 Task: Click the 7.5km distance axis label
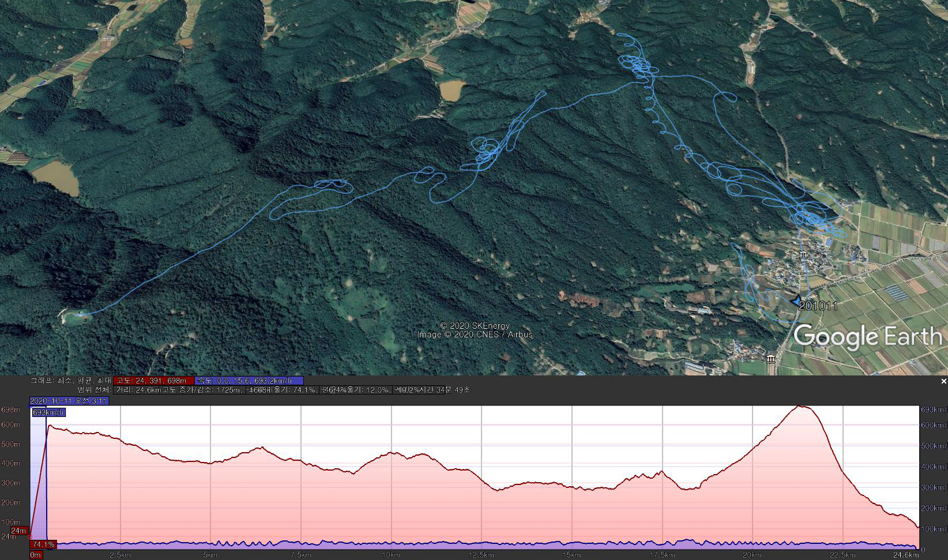click(x=301, y=555)
